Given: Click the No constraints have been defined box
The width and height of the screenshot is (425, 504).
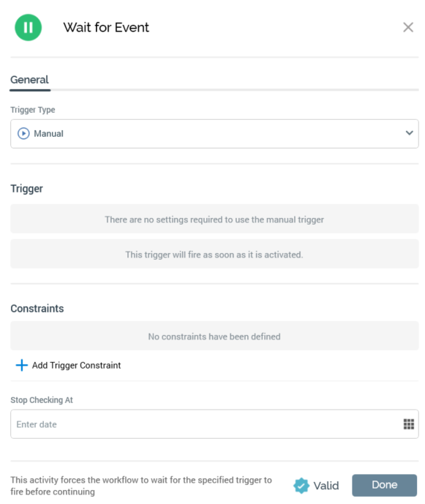Looking at the screenshot, I should tap(214, 336).
